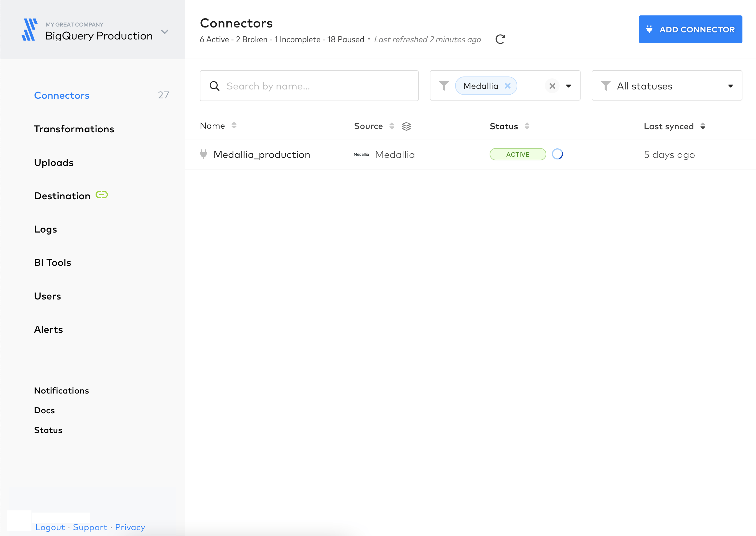Screen dimensions: 756x536
Task: Click the Name column header
Action: click(212, 126)
